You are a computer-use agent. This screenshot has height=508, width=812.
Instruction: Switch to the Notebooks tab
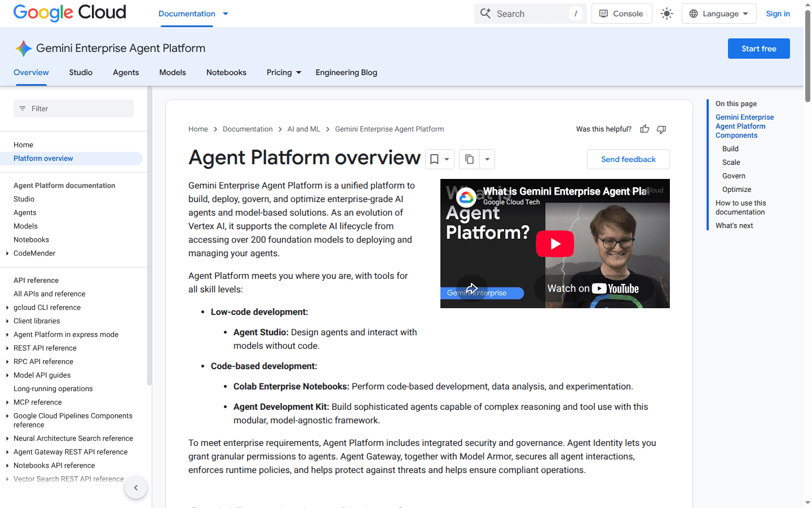[x=226, y=72]
